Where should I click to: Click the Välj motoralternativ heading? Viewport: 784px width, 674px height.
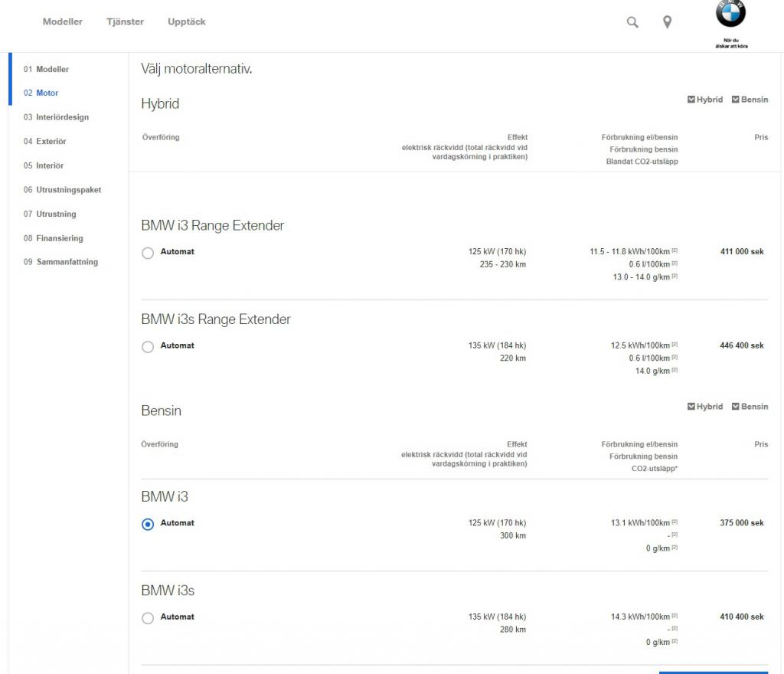(197, 69)
